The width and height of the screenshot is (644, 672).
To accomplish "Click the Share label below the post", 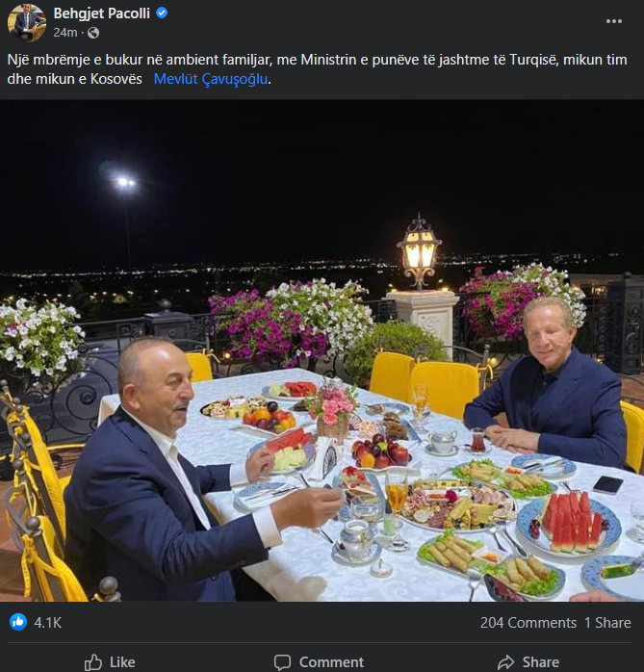I will [x=540, y=662].
